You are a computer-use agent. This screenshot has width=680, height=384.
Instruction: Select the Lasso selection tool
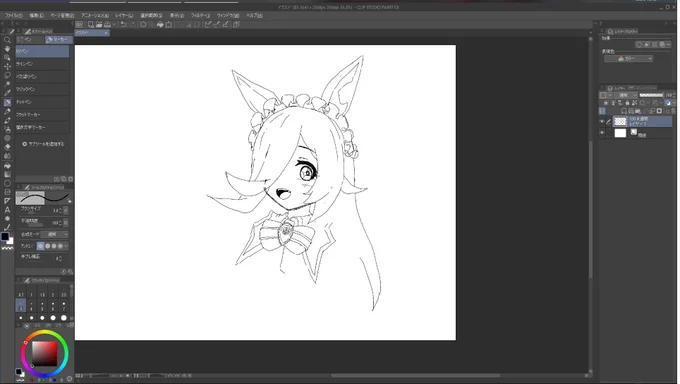tap(7, 75)
